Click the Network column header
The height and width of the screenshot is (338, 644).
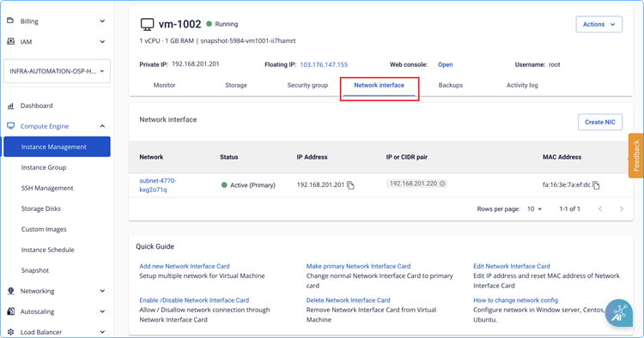[151, 157]
